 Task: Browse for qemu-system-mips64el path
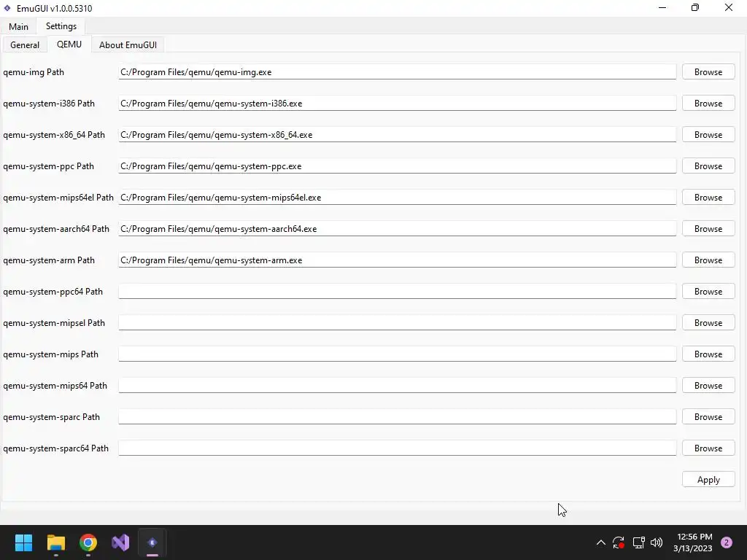coord(708,198)
